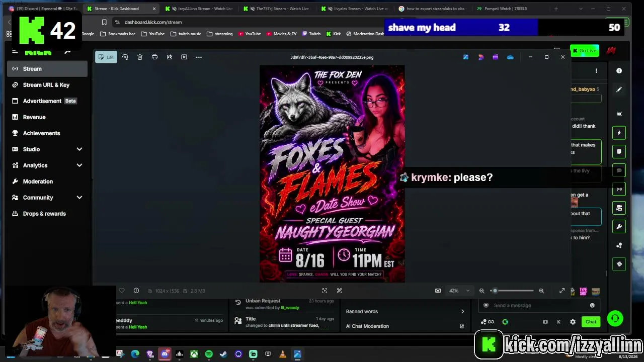The height and width of the screenshot is (362, 644).
Task: Open Stream URL & Key page
Action: point(47,85)
